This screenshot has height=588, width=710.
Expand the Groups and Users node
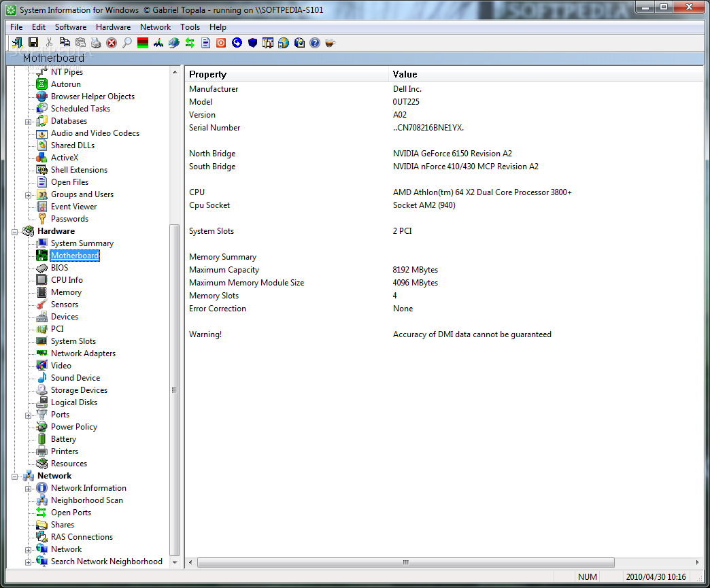tap(28, 195)
